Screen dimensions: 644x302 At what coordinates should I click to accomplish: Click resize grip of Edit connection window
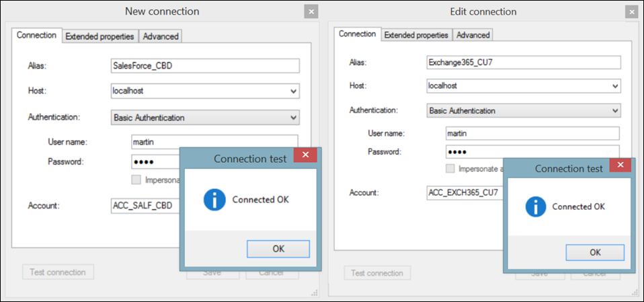point(635,292)
